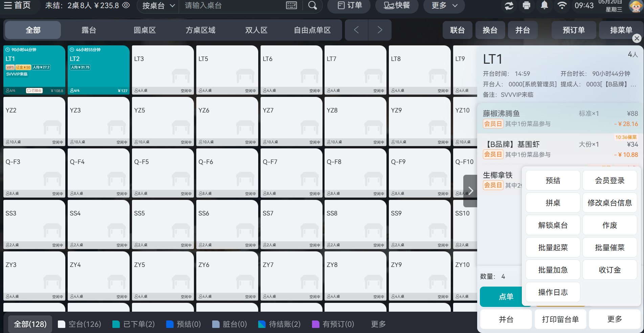Click the 换台 button
The width and height of the screenshot is (644, 333).
point(490,30)
